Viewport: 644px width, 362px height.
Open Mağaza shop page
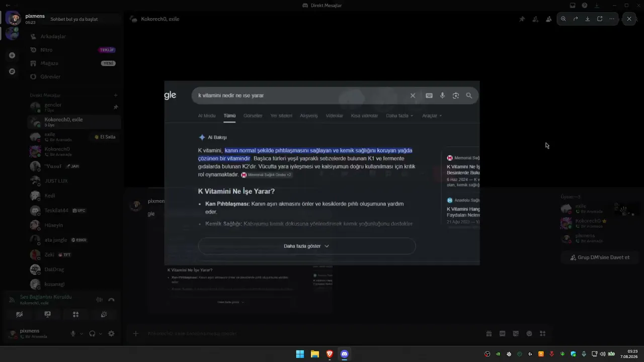[x=74, y=63]
